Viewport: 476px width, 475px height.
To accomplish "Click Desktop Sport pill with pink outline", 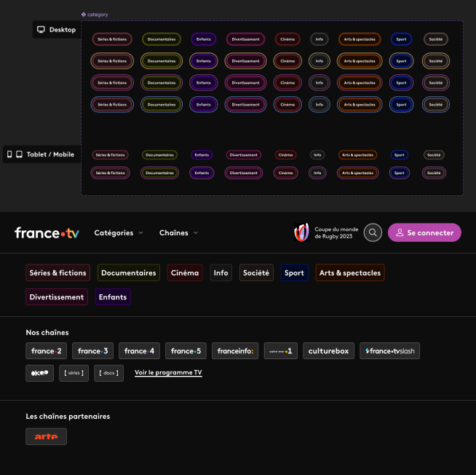I will pos(401,82).
